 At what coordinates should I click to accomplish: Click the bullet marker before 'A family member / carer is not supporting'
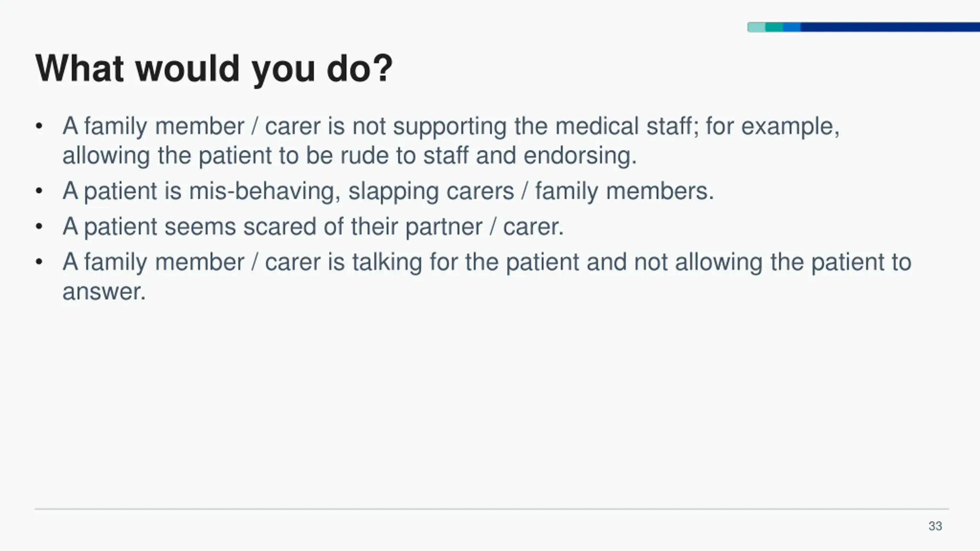(x=39, y=126)
